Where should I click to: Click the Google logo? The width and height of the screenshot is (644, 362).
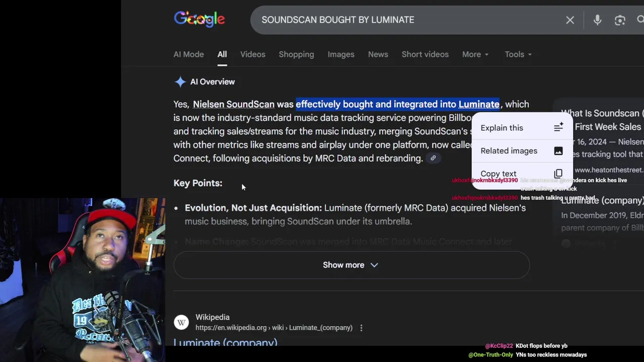click(199, 19)
